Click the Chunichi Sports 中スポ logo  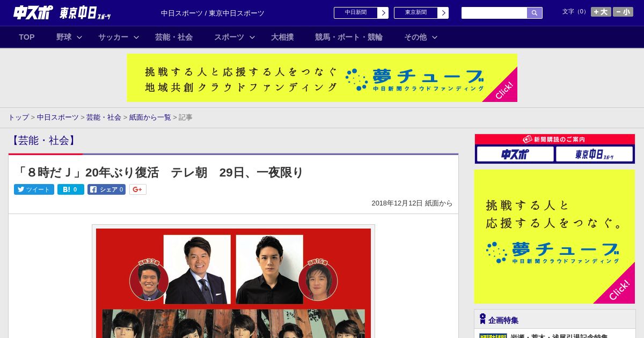[x=33, y=12]
